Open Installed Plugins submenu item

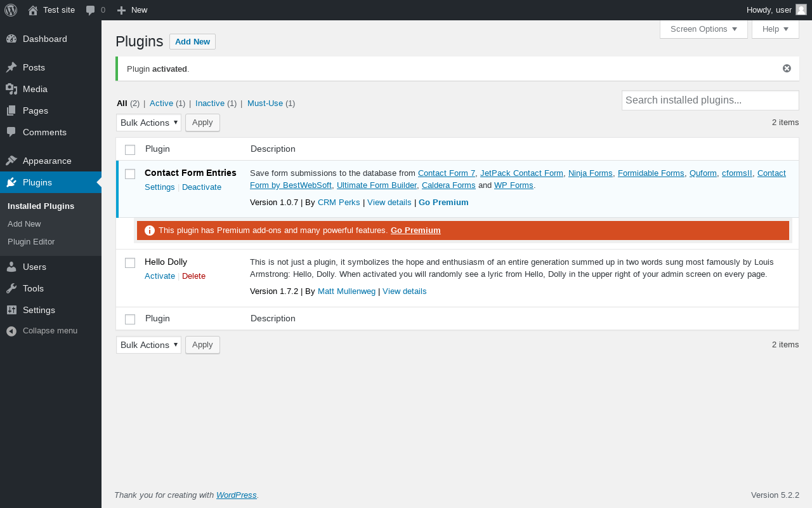tap(41, 206)
